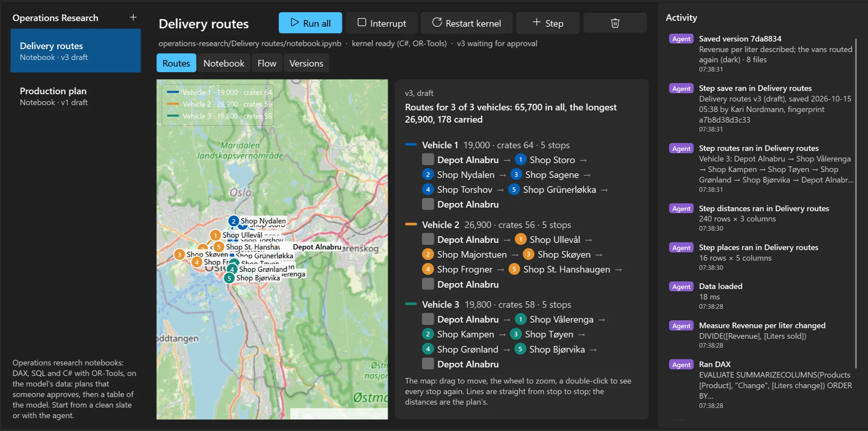This screenshot has height=431, width=868.
Task: Click Vehicle 1 route header
Action: pos(487,145)
